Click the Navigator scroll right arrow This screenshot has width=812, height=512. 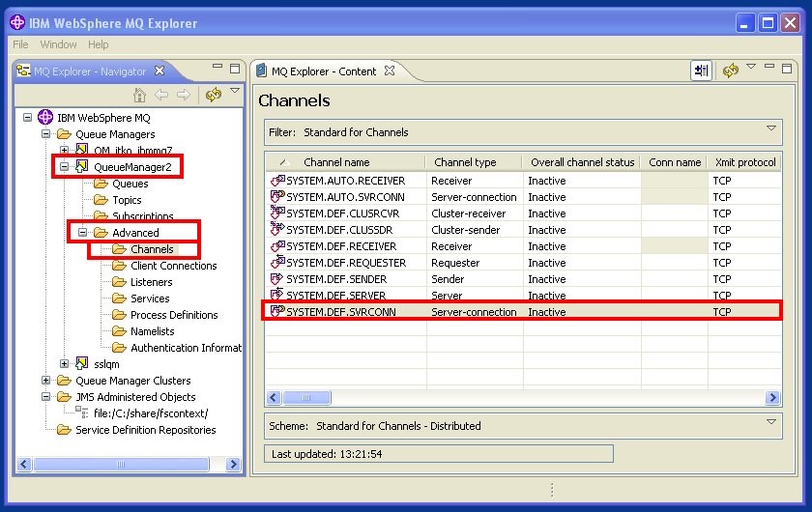click(234, 464)
